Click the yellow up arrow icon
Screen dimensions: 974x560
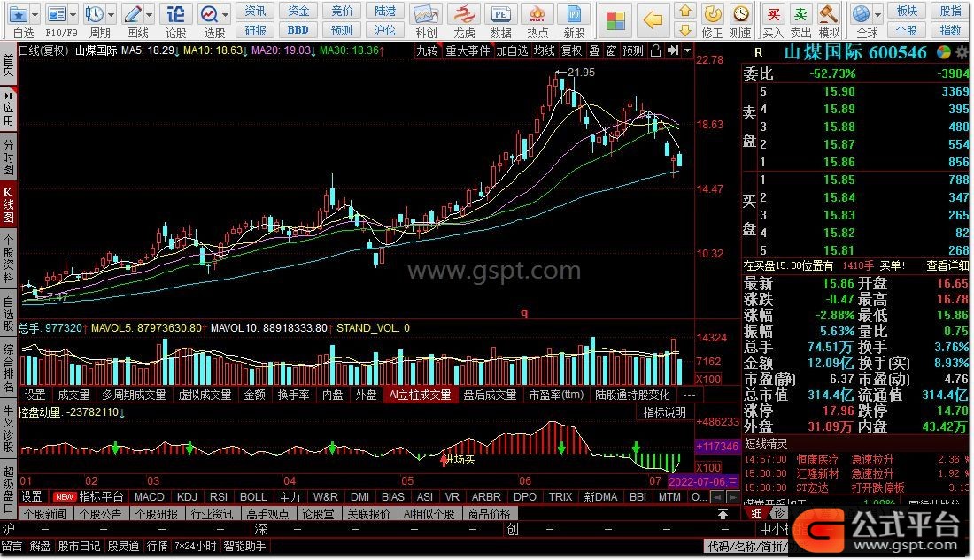685,11
